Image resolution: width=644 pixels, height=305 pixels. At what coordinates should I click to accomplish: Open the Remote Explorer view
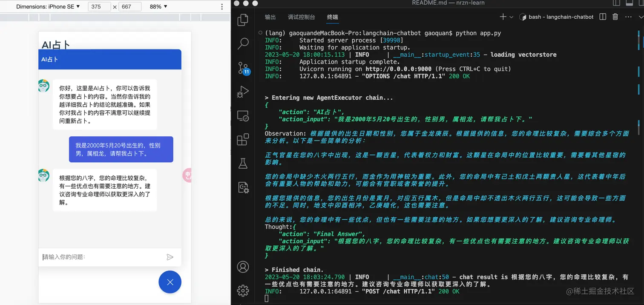(243, 115)
